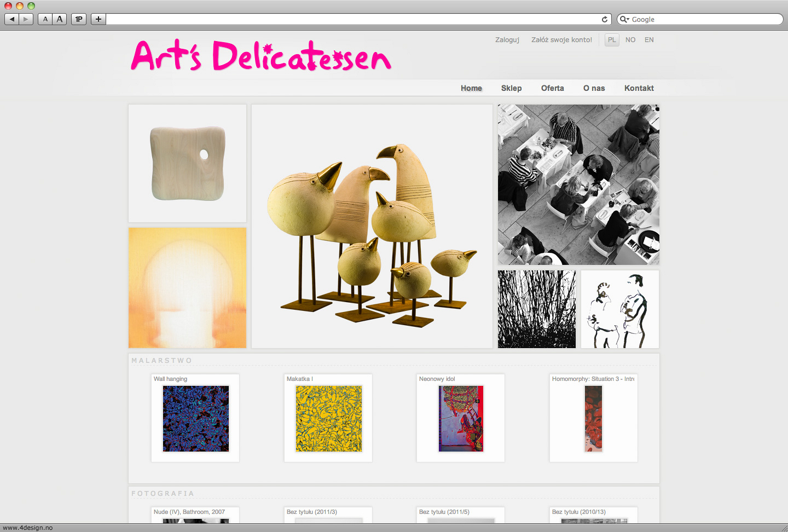Open the Sklep menu item
Screen dimensions: 788x532
click(511, 88)
